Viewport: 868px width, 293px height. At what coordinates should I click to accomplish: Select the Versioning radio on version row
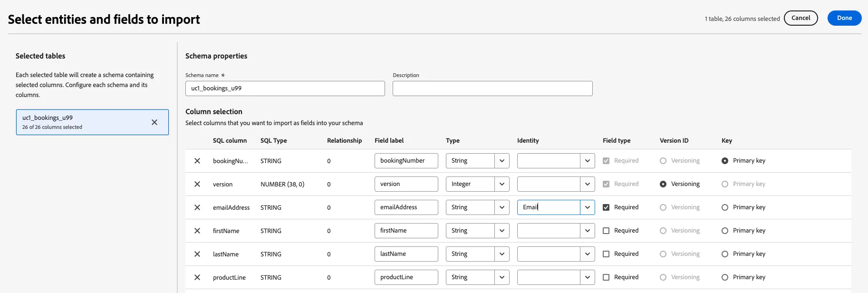click(x=663, y=184)
